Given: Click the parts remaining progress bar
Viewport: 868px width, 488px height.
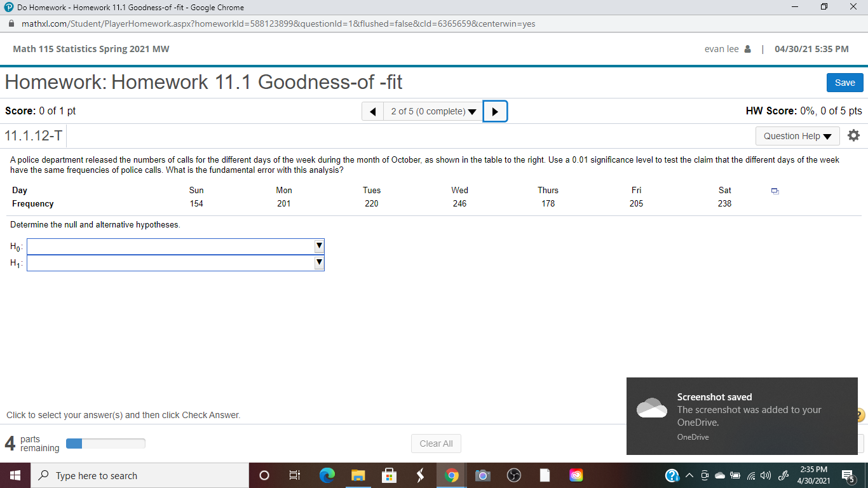Looking at the screenshot, I should coord(105,443).
